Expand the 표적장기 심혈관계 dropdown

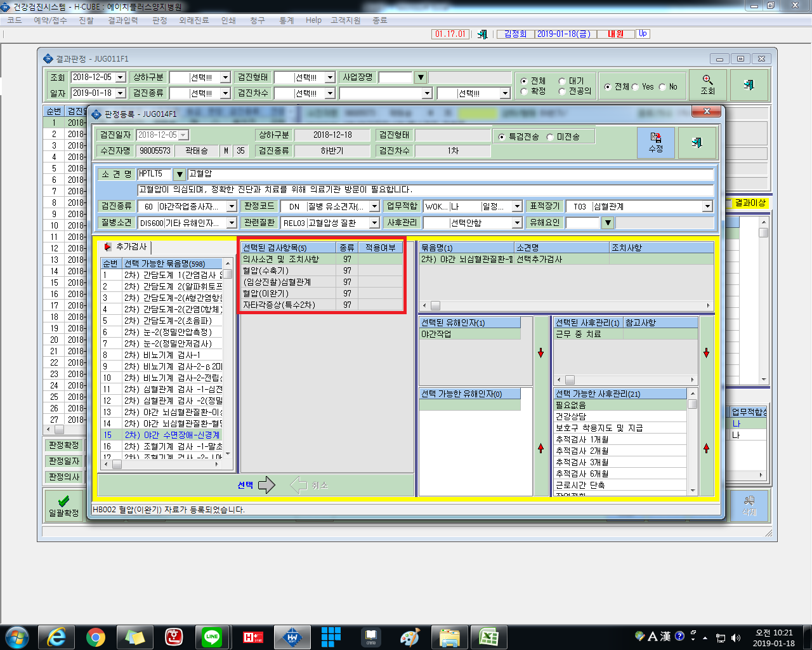[x=707, y=206]
